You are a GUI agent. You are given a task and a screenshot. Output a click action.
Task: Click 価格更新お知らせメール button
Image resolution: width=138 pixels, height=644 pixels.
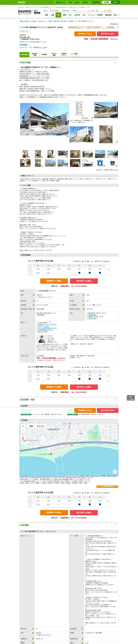click(x=76, y=27)
